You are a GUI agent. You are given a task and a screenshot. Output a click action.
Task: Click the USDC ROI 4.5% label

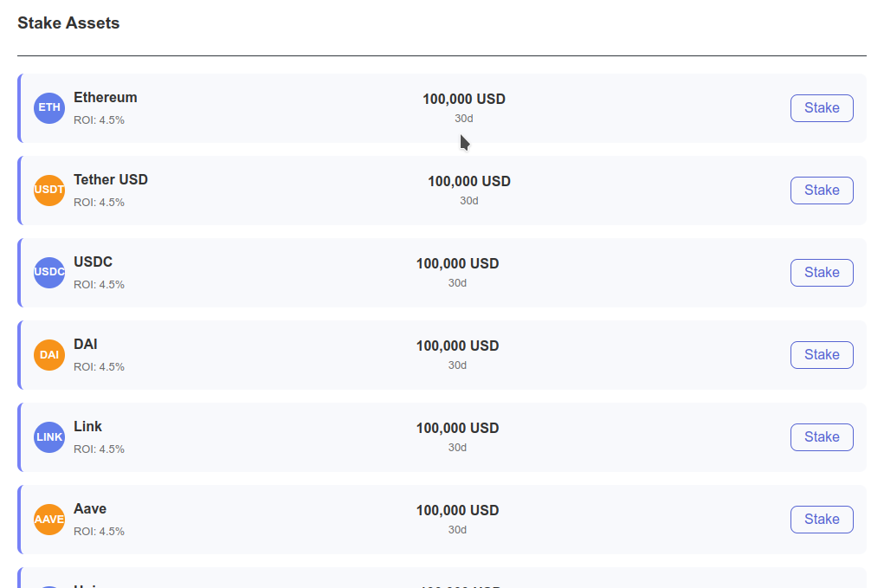[x=100, y=284]
